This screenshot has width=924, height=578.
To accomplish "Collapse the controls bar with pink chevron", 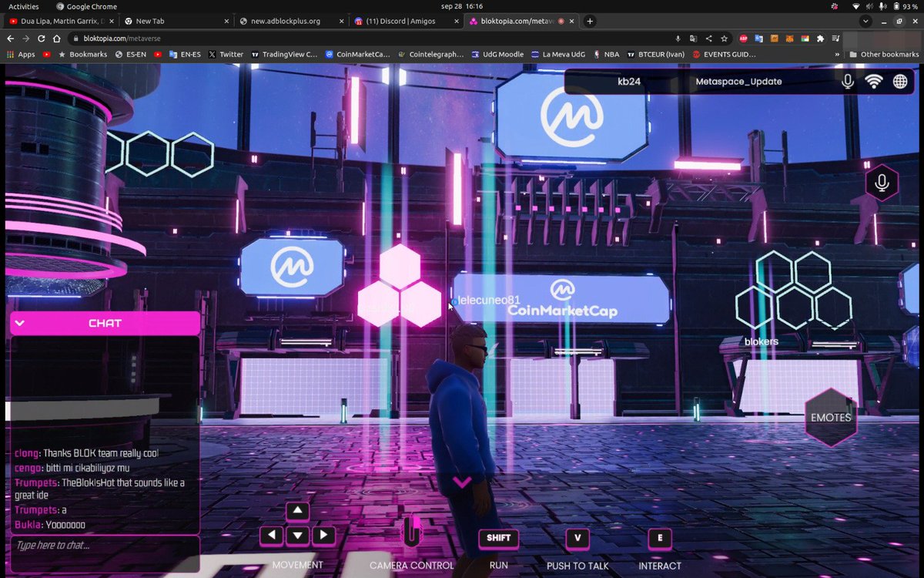I will pyautogui.click(x=462, y=482).
